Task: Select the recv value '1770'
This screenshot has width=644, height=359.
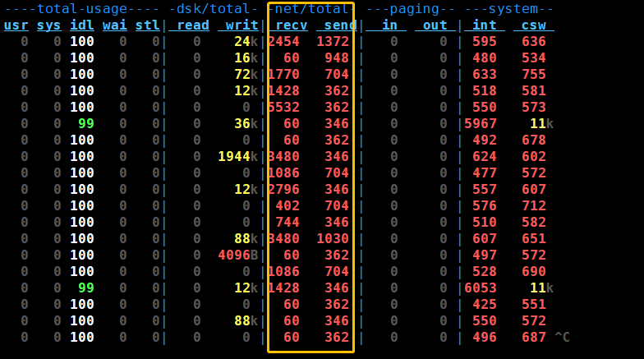Action: tap(283, 74)
